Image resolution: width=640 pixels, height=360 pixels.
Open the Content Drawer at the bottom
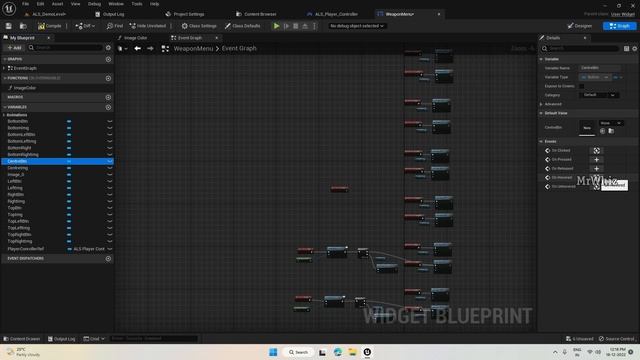22,339
